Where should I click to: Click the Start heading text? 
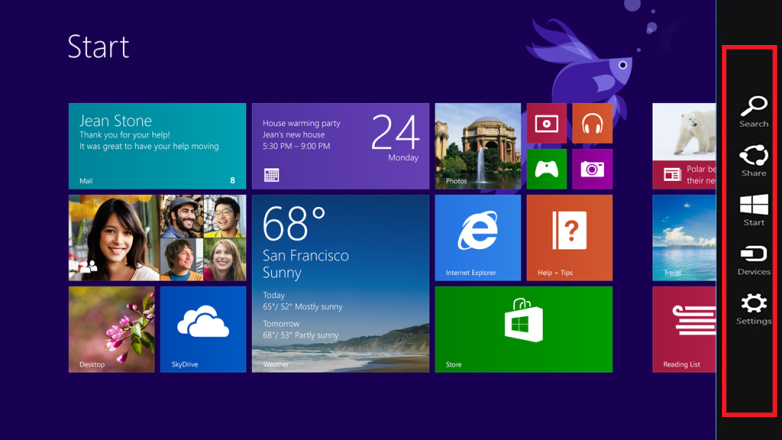click(98, 47)
